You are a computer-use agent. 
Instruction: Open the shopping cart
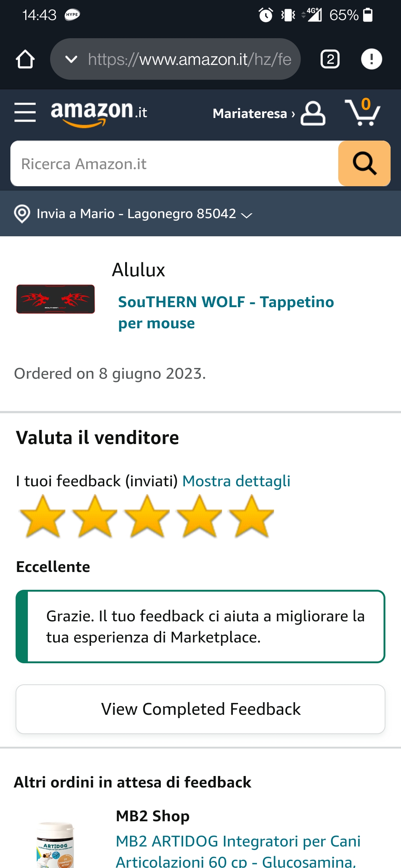[x=363, y=112]
